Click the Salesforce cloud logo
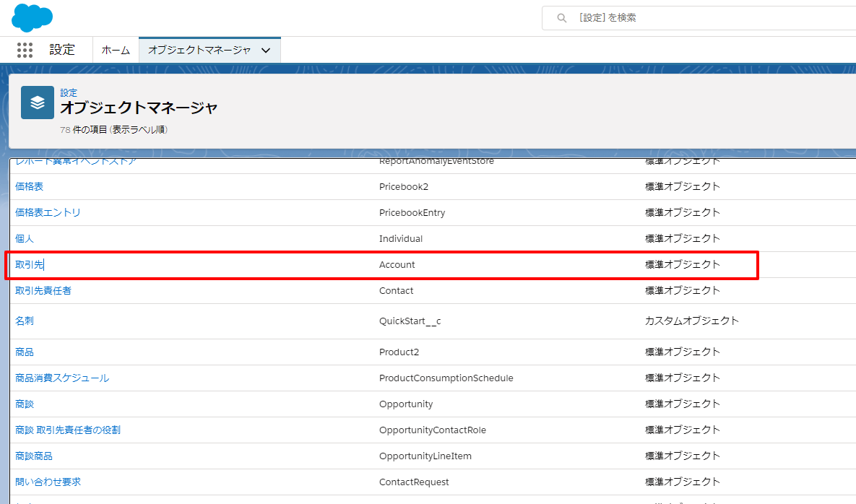The height and width of the screenshot is (504, 856). 32,17
